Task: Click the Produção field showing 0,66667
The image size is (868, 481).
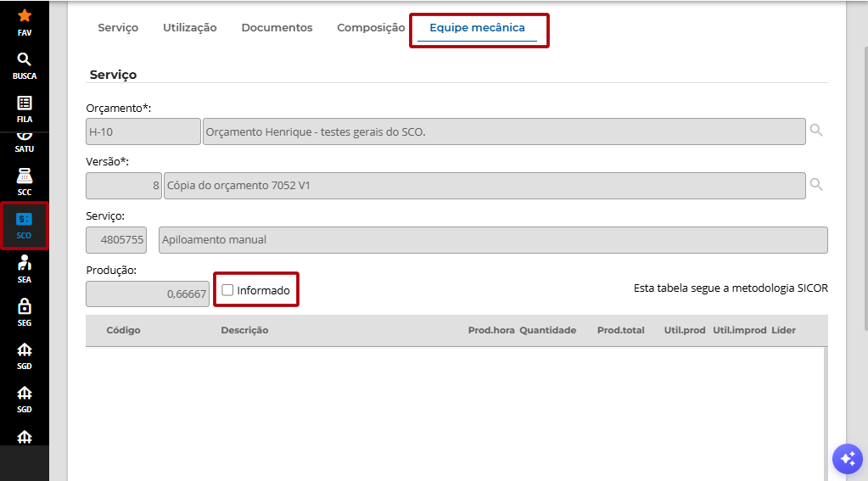Action: (x=148, y=294)
